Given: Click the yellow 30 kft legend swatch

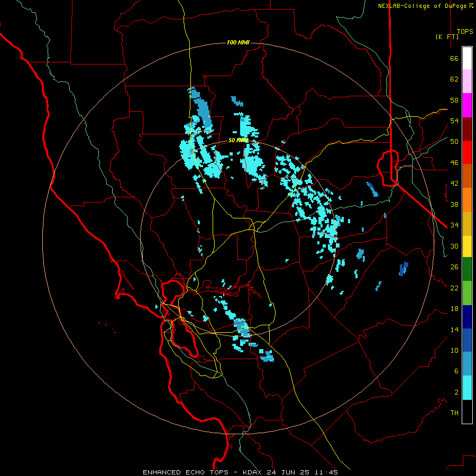Looking at the screenshot, I should (x=467, y=246).
